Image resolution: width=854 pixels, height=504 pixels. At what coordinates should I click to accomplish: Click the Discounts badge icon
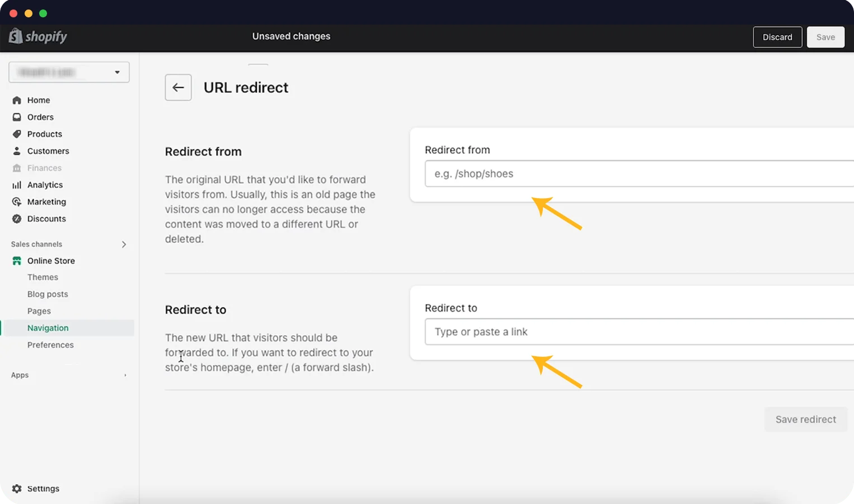pos(17,219)
